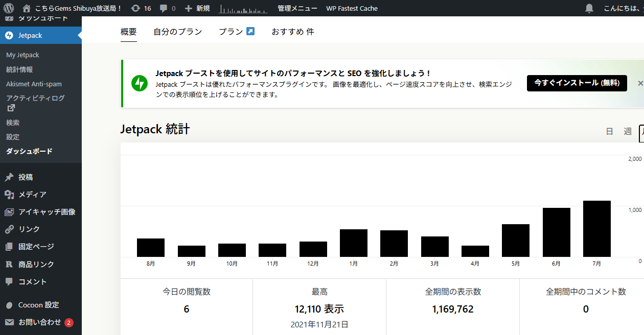Click the notification bell icon
This screenshot has height=335, width=644.
(x=589, y=8)
